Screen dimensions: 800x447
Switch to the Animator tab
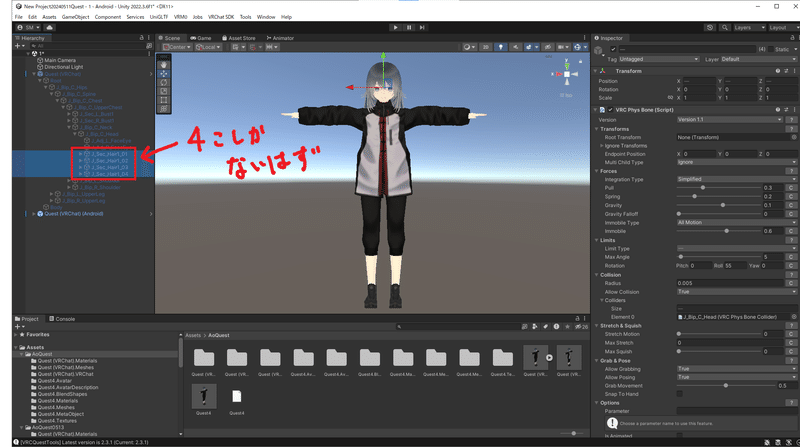click(280, 38)
